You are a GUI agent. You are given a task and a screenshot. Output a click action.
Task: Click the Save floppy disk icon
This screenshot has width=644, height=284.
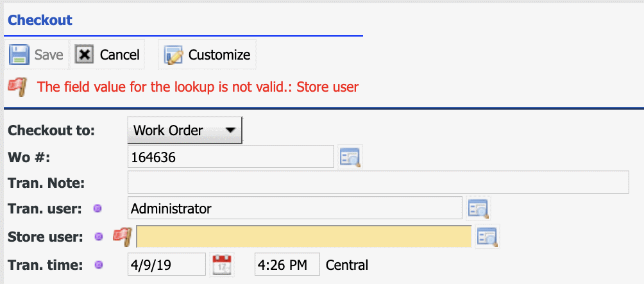pyautogui.click(x=19, y=54)
